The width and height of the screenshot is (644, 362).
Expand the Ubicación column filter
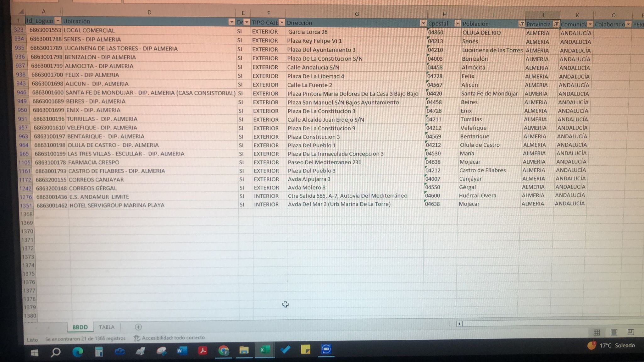pyautogui.click(x=231, y=22)
